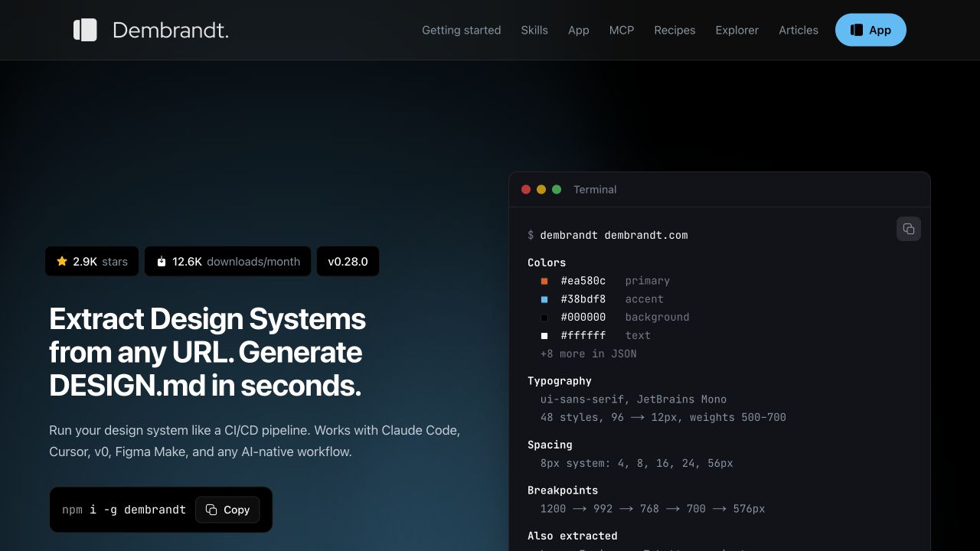
Task: Click the Dembrandt brand name text
Action: coord(171,30)
